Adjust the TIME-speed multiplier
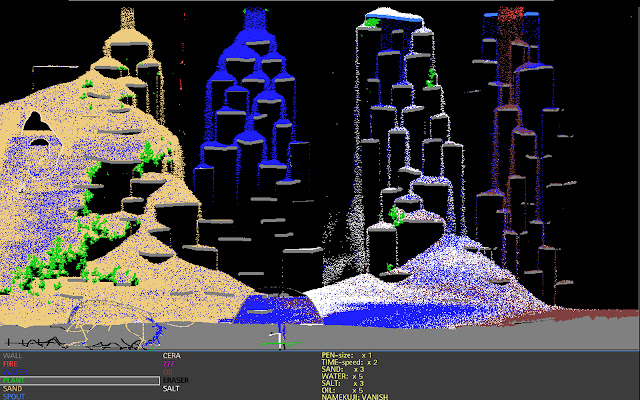The height and width of the screenshot is (400, 640). point(349,362)
